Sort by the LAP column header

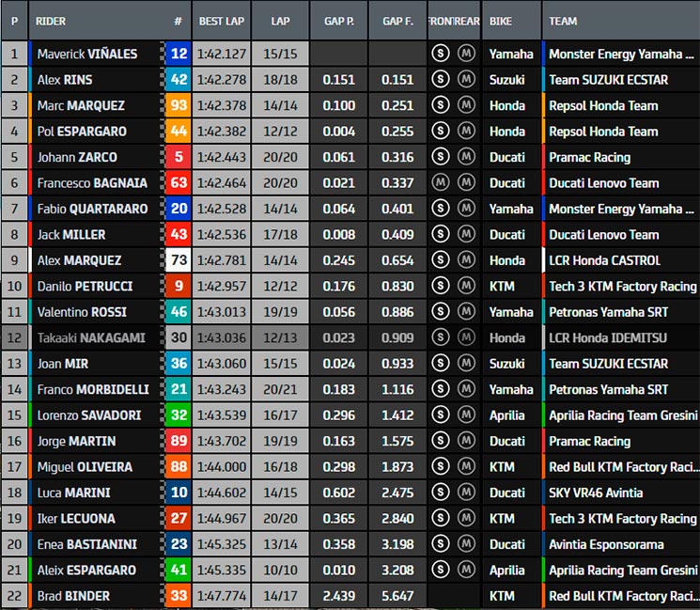point(280,21)
